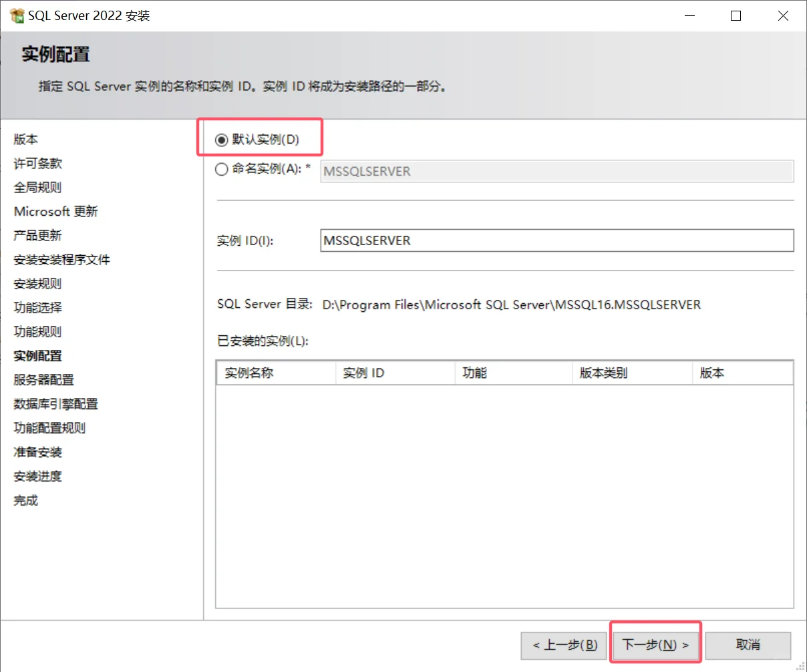Viewport: 807px width, 672px height.
Task: Open the Microsoft 更新 step
Action: tap(56, 211)
